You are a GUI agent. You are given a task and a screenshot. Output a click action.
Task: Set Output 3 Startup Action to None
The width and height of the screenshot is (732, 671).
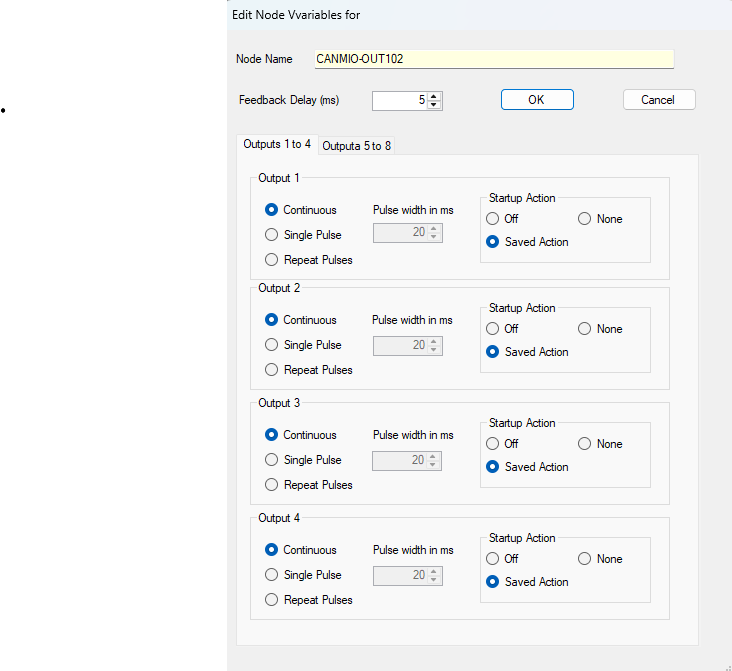click(x=585, y=444)
